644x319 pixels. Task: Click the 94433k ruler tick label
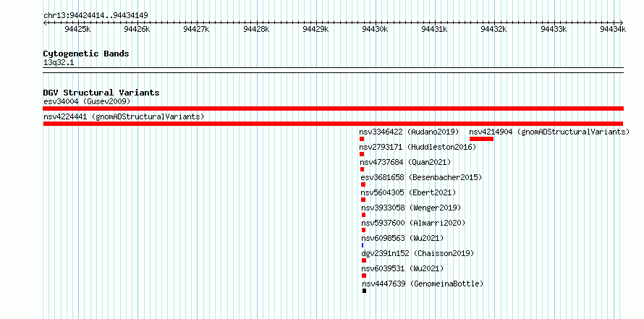pos(554,29)
